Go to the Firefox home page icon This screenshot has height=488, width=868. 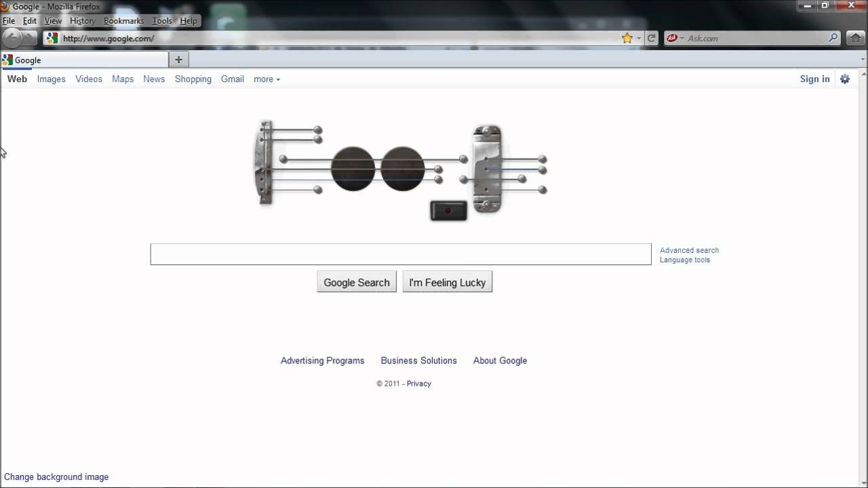[x=855, y=38]
